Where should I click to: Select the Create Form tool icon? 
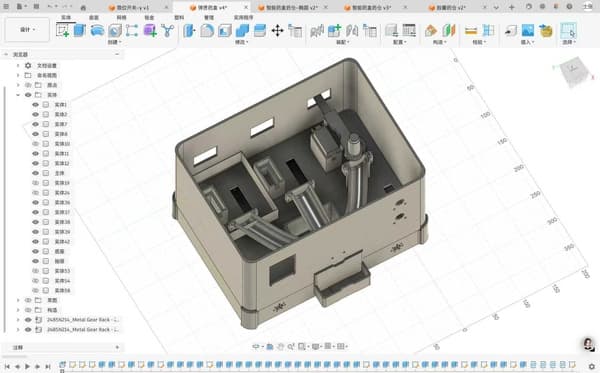97,30
